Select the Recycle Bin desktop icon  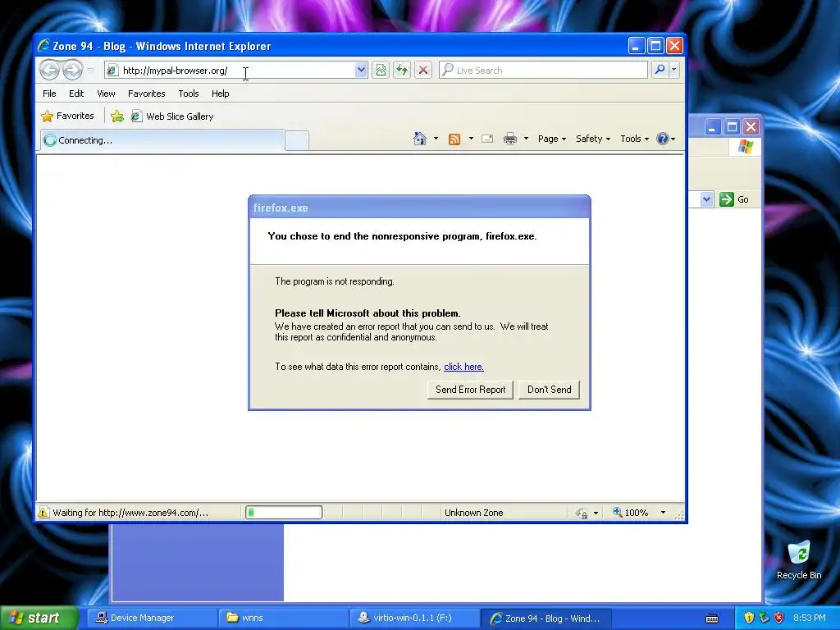point(799,561)
